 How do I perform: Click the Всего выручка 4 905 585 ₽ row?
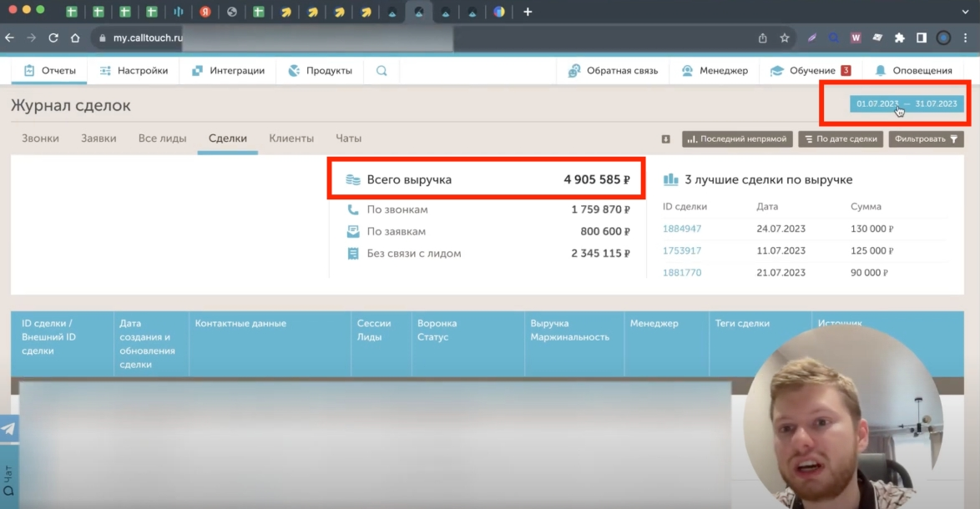pos(487,179)
